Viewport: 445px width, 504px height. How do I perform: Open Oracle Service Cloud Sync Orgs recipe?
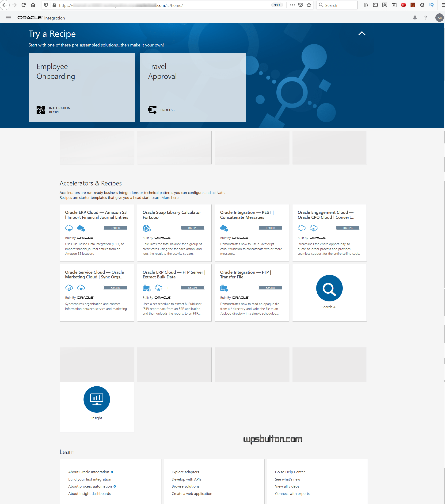pyautogui.click(x=97, y=293)
